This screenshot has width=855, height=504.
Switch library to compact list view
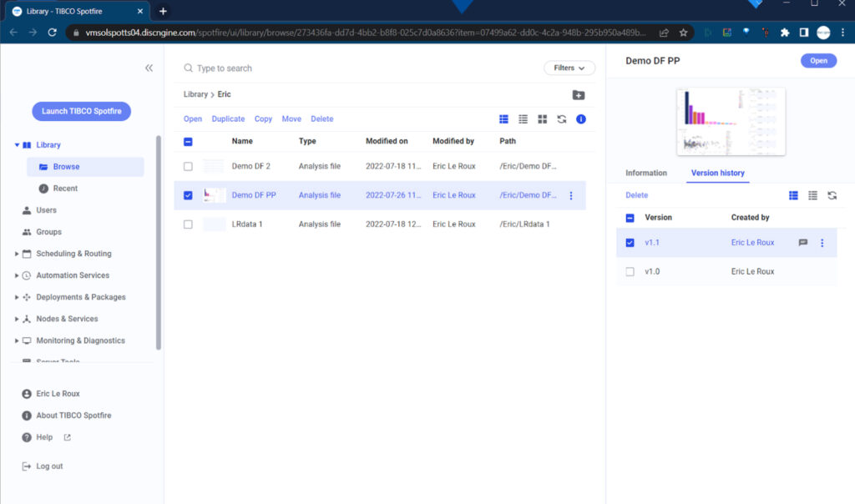[523, 118]
